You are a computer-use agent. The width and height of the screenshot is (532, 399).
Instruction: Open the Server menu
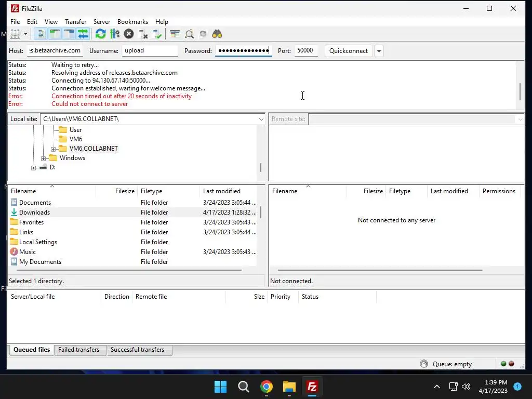102,22
